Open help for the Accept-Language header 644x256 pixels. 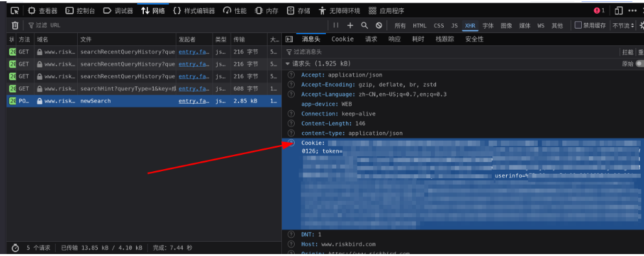(291, 94)
